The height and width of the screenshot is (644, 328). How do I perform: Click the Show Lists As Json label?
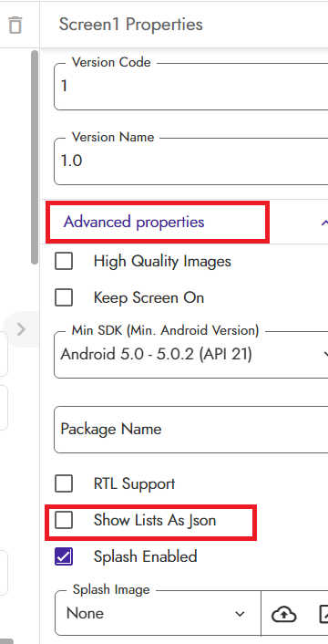(x=155, y=520)
